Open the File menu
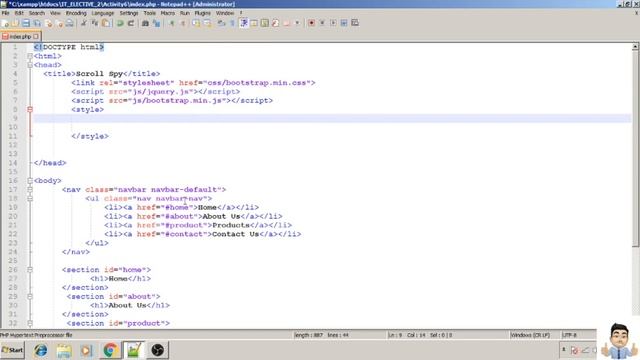Screen dimensions: 640x360 (x=5, y=13)
